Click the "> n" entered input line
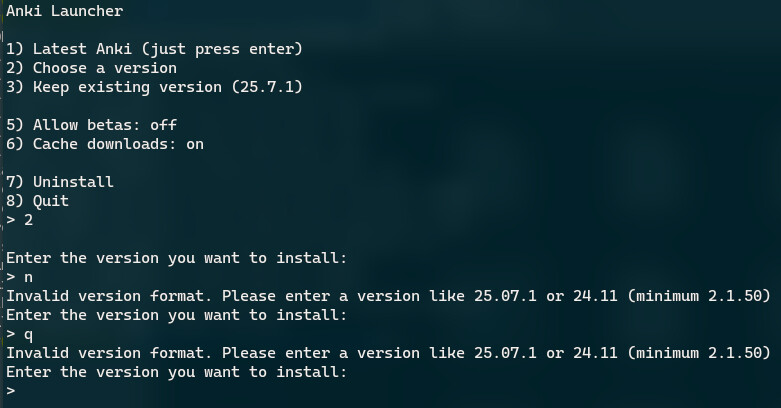Image resolution: width=781 pixels, height=408 pixels. point(20,277)
